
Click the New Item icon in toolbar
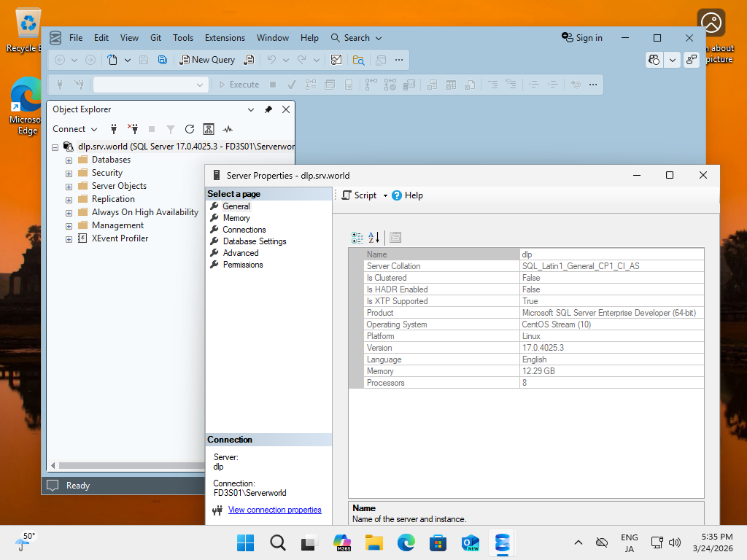(112, 60)
